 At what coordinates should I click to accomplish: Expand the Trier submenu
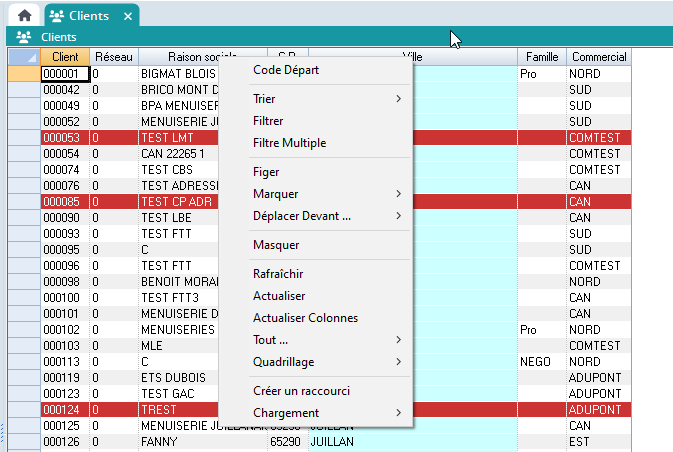click(398, 99)
